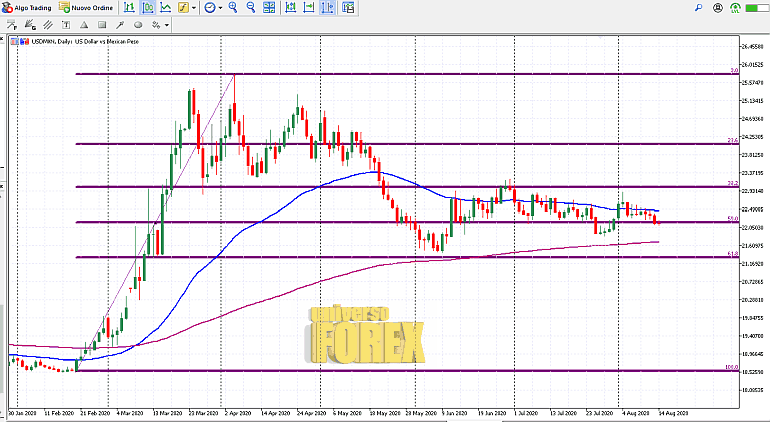Switch to line chart display
This screenshot has width=770, height=422.
(x=165, y=7)
